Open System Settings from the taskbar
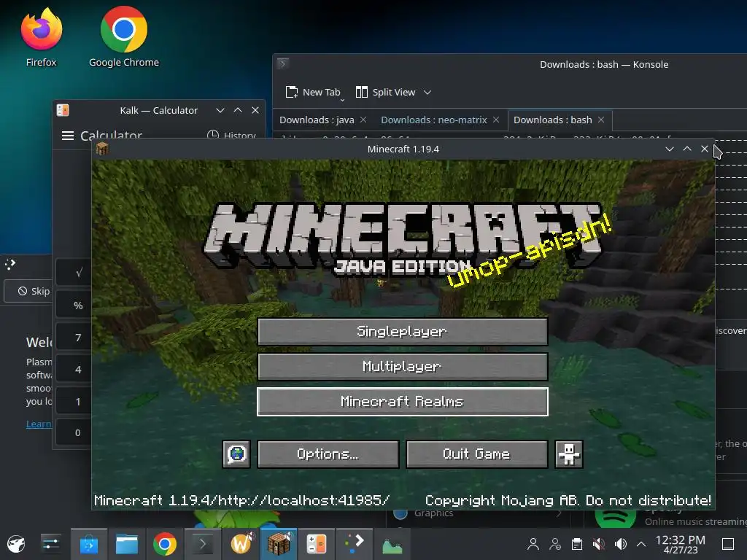Image resolution: width=747 pixels, height=560 pixels. (50, 544)
